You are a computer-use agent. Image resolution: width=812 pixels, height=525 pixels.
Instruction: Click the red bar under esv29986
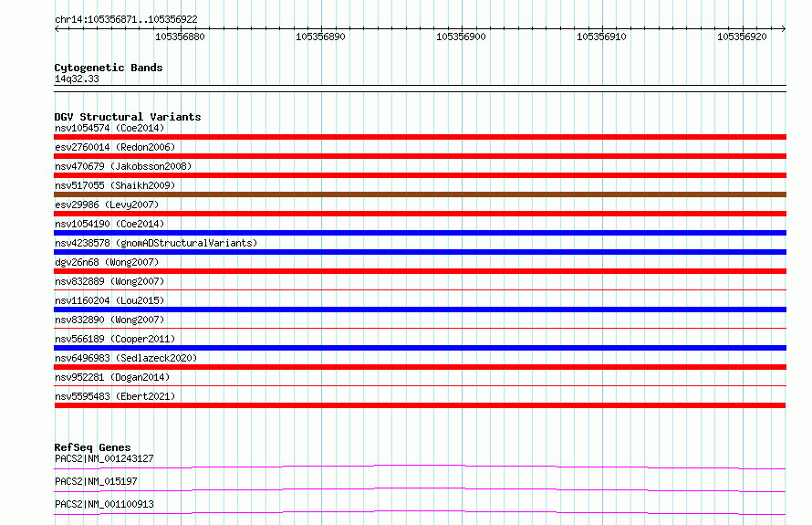tap(420, 214)
